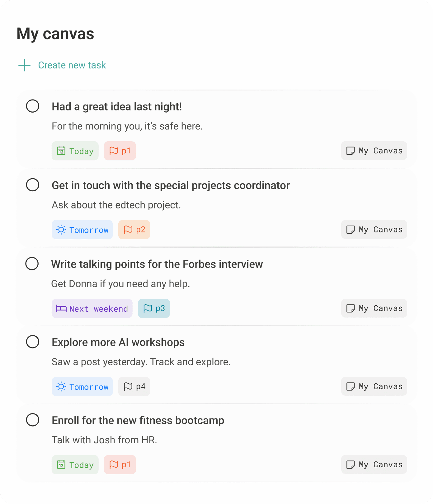Viewport: 433px width, 504px height.
Task: Open the Today date chip on the first task
Action: tap(75, 151)
